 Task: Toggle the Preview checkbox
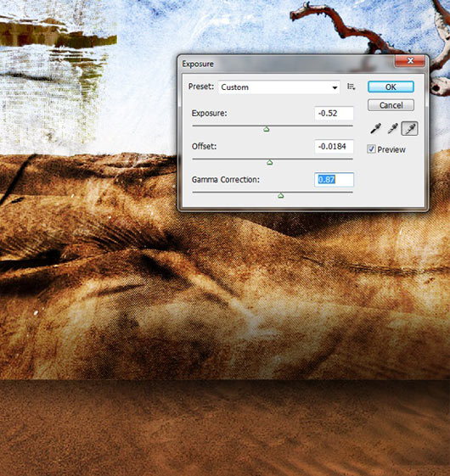point(371,149)
